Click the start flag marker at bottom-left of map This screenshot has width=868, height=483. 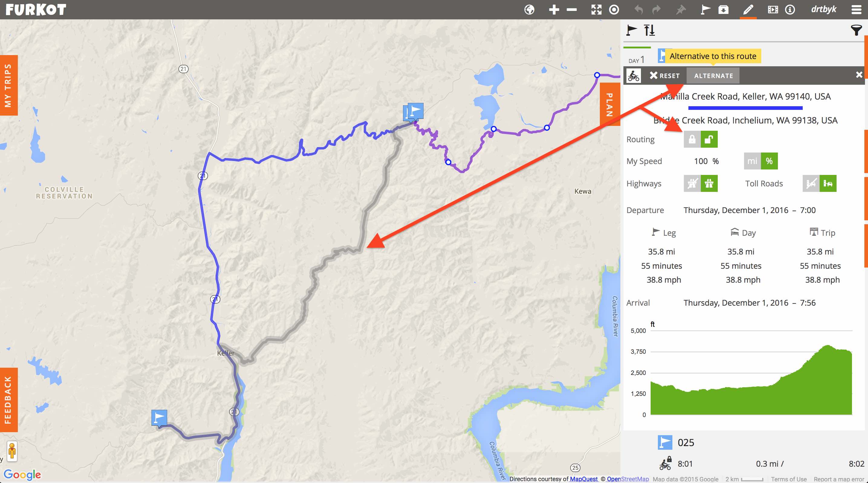pyautogui.click(x=159, y=418)
